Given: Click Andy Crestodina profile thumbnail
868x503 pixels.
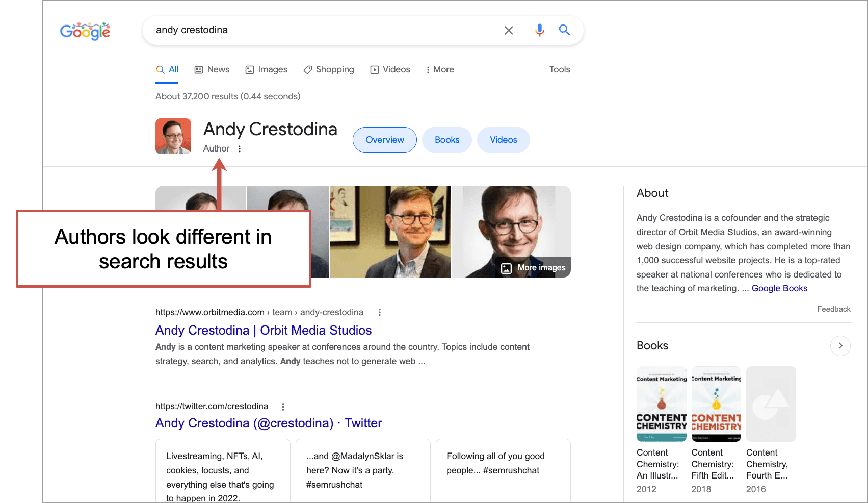Looking at the screenshot, I should click(173, 136).
